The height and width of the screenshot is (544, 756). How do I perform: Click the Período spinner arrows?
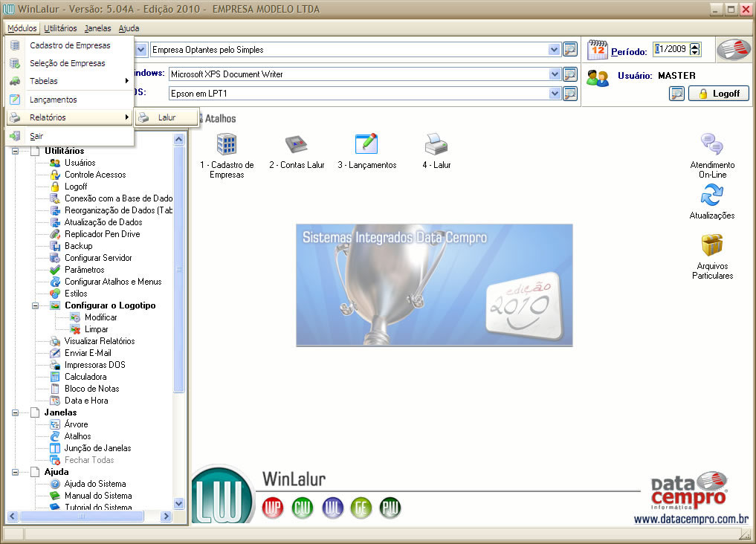pos(695,49)
